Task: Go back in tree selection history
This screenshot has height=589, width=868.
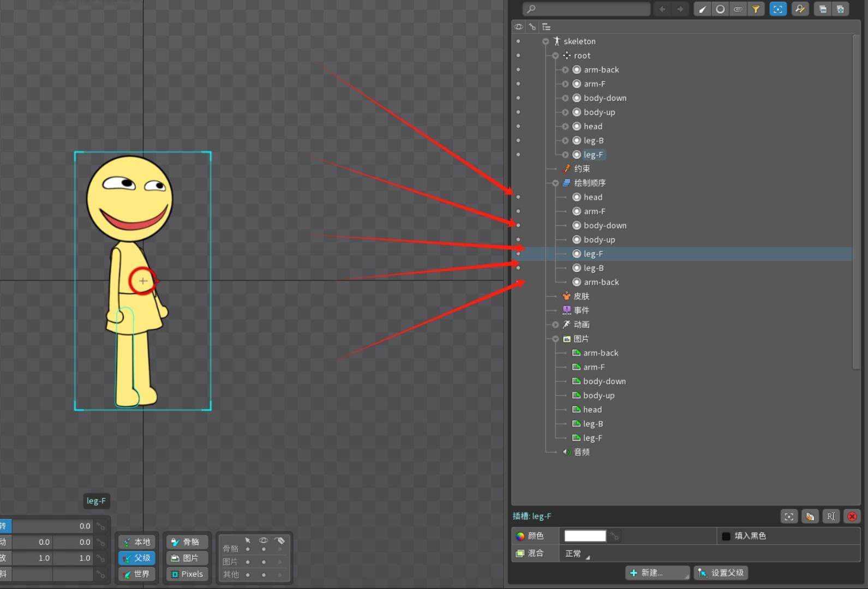Action: click(662, 9)
